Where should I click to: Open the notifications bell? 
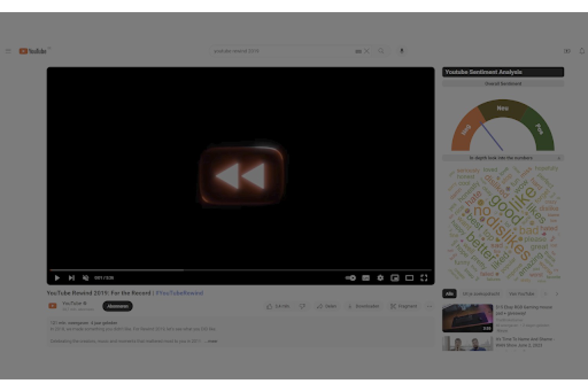click(x=582, y=51)
